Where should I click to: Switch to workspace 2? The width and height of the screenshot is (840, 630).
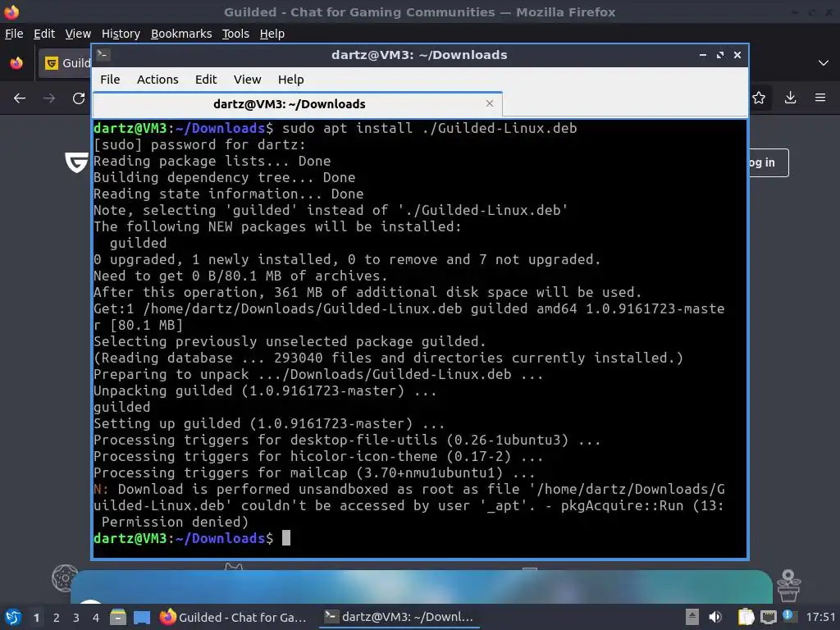pos(57,618)
